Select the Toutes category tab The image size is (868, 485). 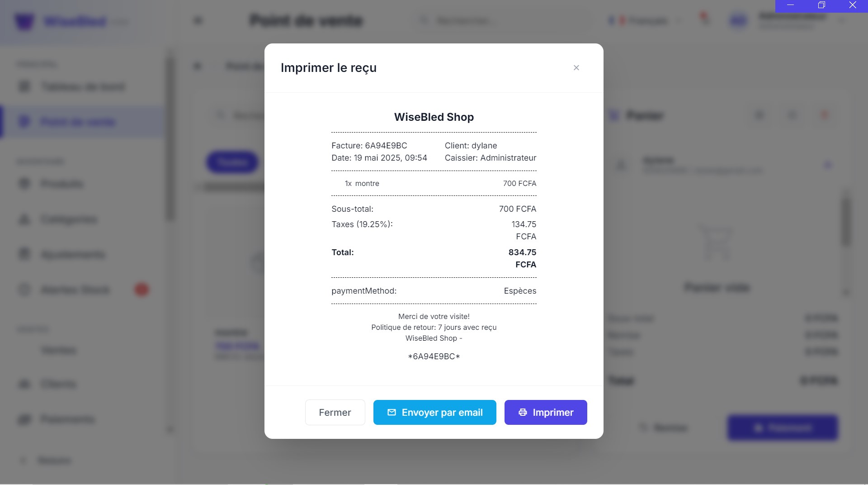232,162
